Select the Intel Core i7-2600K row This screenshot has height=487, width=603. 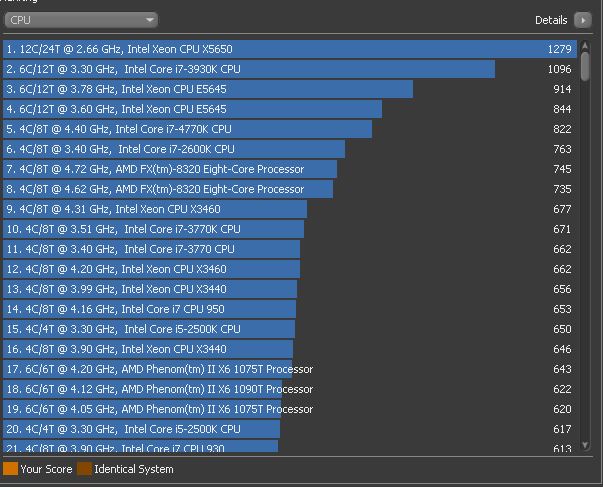pos(290,149)
